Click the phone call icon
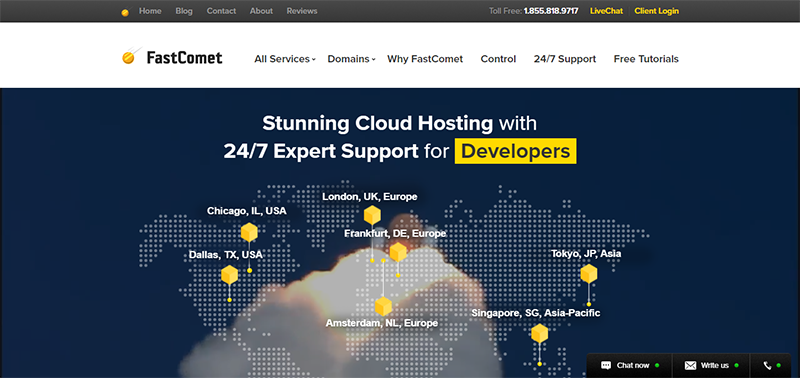 tap(767, 365)
